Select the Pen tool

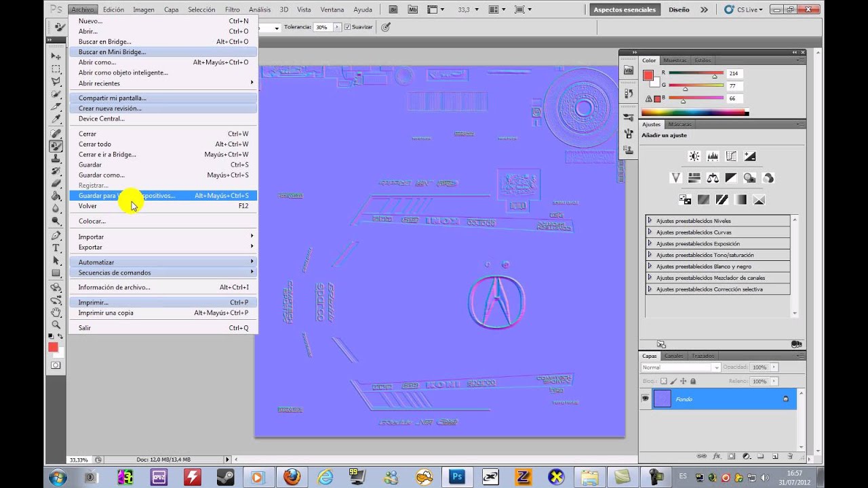coord(56,235)
